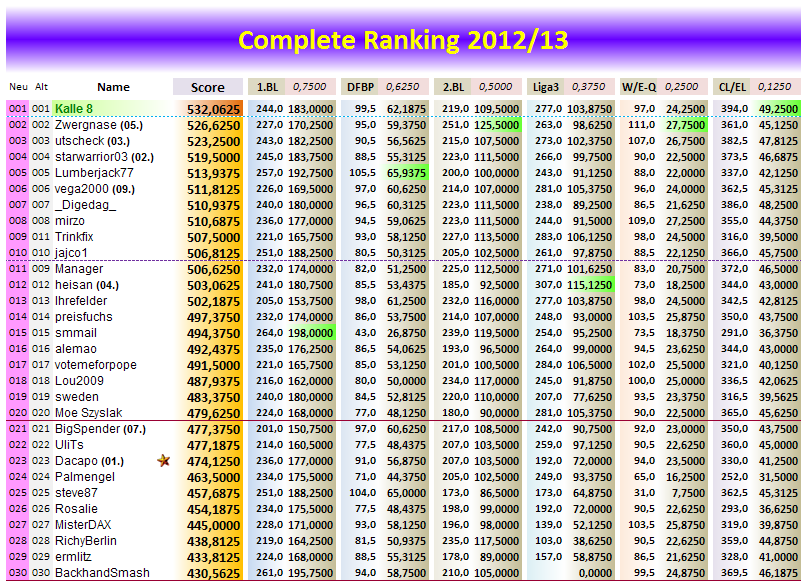Screen dimensions: 807x581
Task: Select the 2.BL column header
Action: pos(454,87)
